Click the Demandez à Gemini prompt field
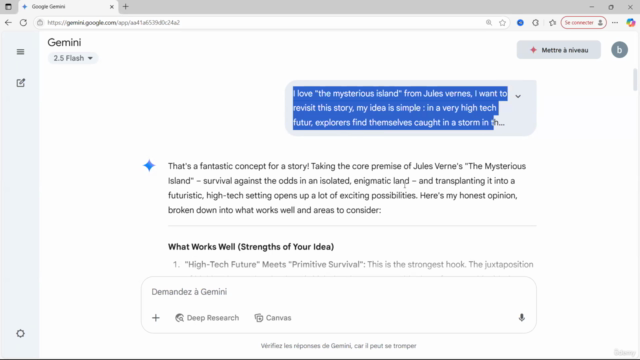Screen dimensions: 640x360 click(x=338, y=292)
